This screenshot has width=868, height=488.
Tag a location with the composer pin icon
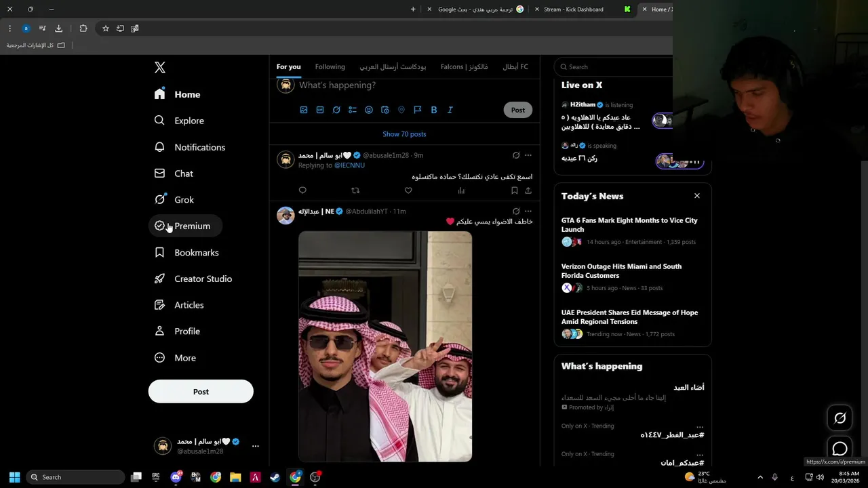click(401, 110)
